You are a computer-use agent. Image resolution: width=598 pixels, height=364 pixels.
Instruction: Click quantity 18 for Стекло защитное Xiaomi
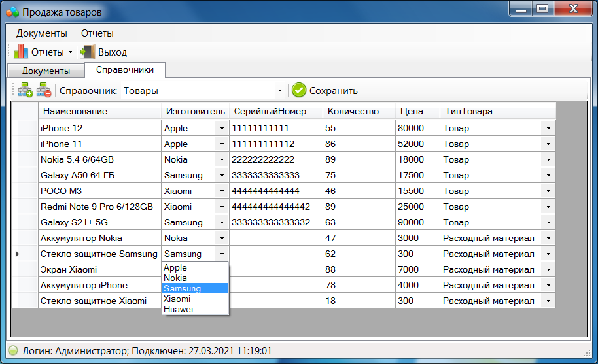pyautogui.click(x=359, y=301)
